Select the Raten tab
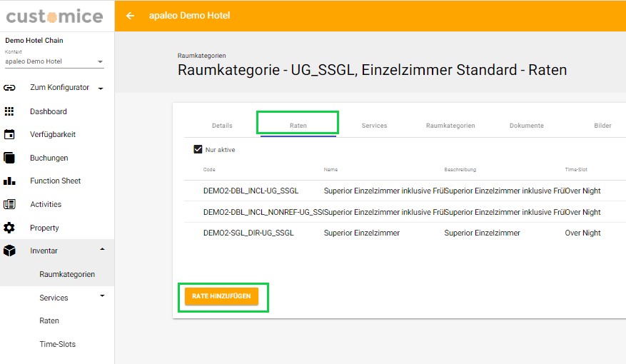The image size is (626, 364). [x=298, y=126]
